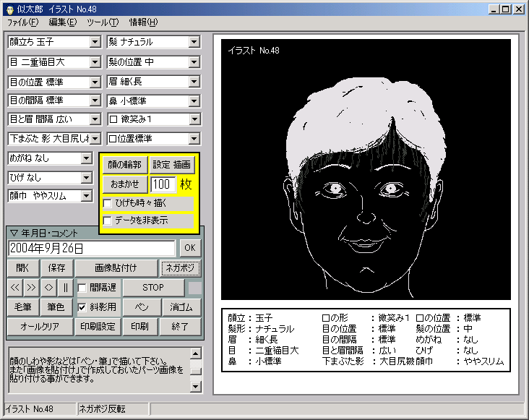Click the 開く button
529x420 pixels.
pos(23,268)
